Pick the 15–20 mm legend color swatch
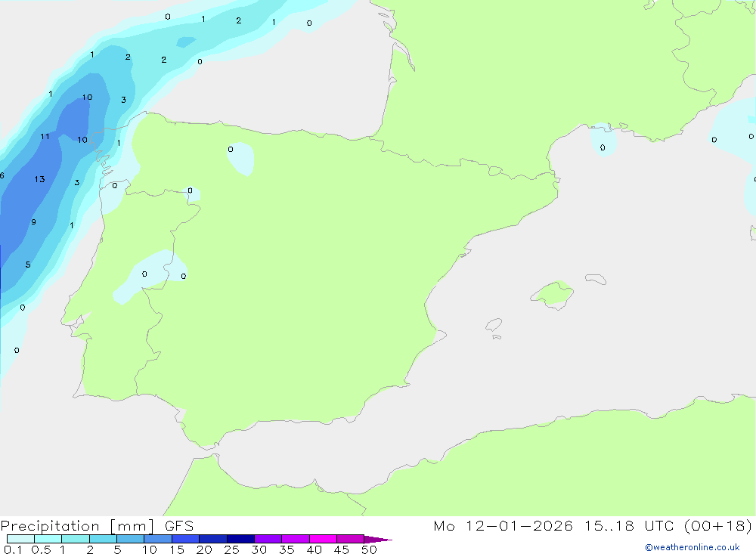 coord(186,539)
